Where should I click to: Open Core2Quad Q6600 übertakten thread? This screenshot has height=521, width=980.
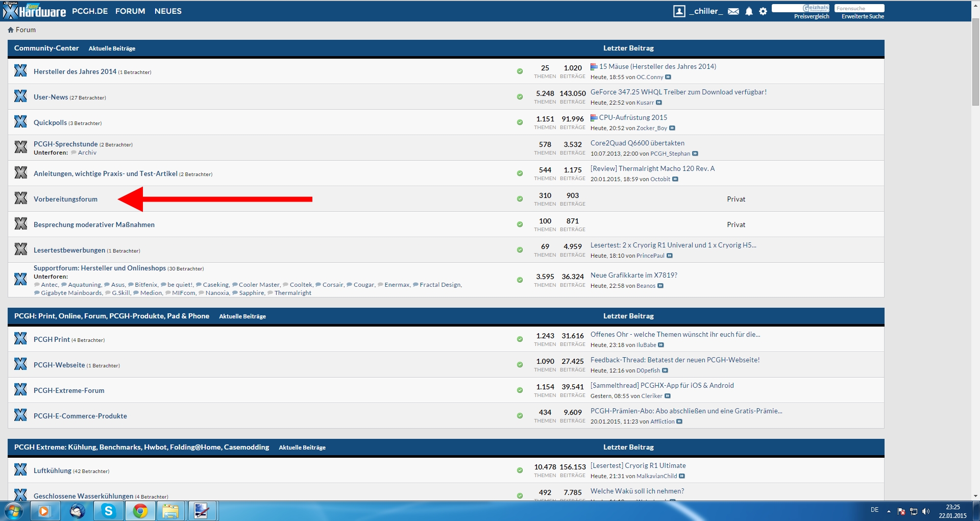638,143
